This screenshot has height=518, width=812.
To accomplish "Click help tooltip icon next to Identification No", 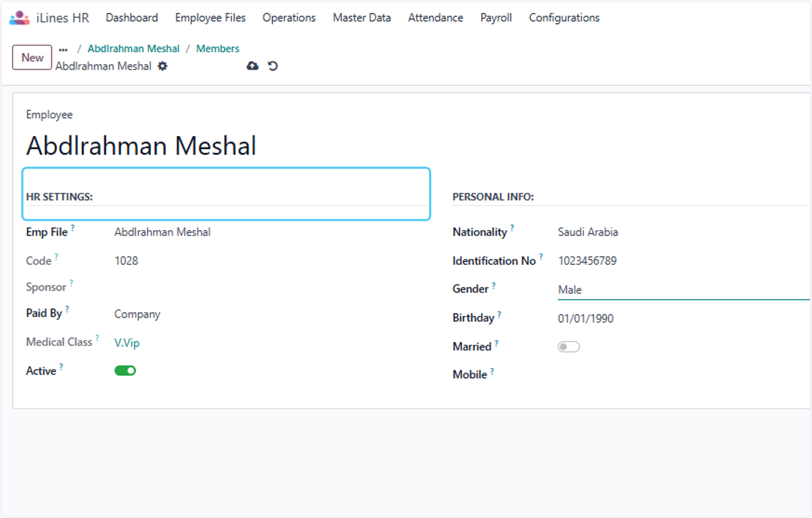I will click(x=541, y=257).
